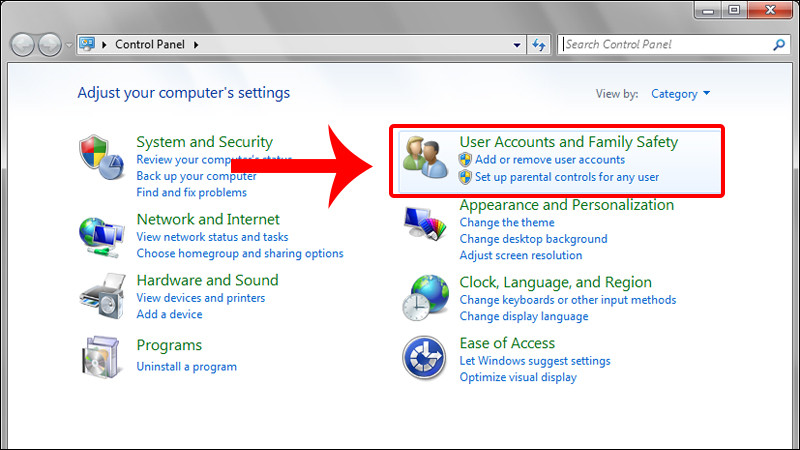Viewport: 800px width, 450px height.
Task: Open the Network and Internet globe icon
Action: (x=102, y=237)
